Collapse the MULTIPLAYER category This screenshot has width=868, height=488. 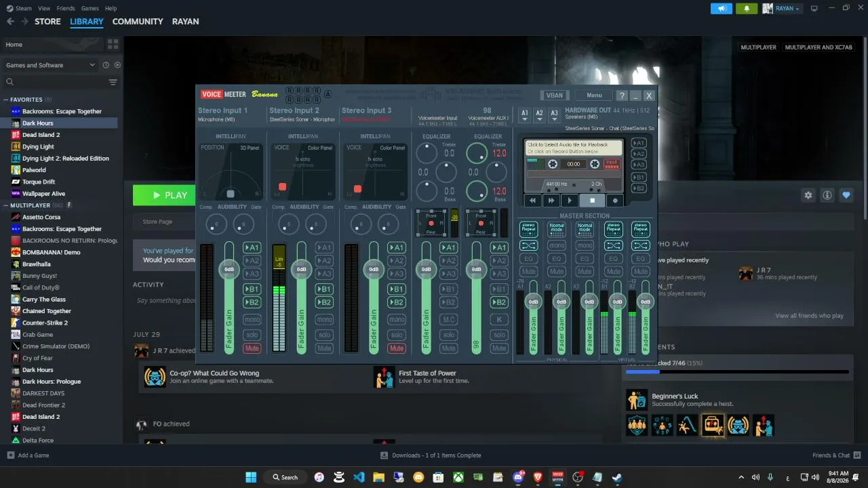7,205
